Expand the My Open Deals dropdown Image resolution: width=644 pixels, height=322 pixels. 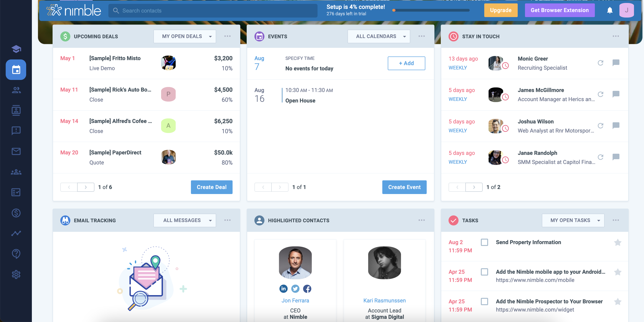click(185, 36)
